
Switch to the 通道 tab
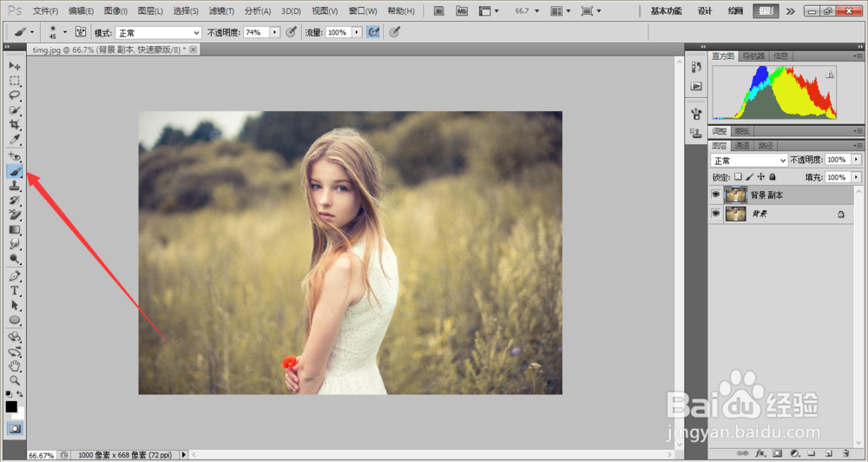tap(742, 146)
